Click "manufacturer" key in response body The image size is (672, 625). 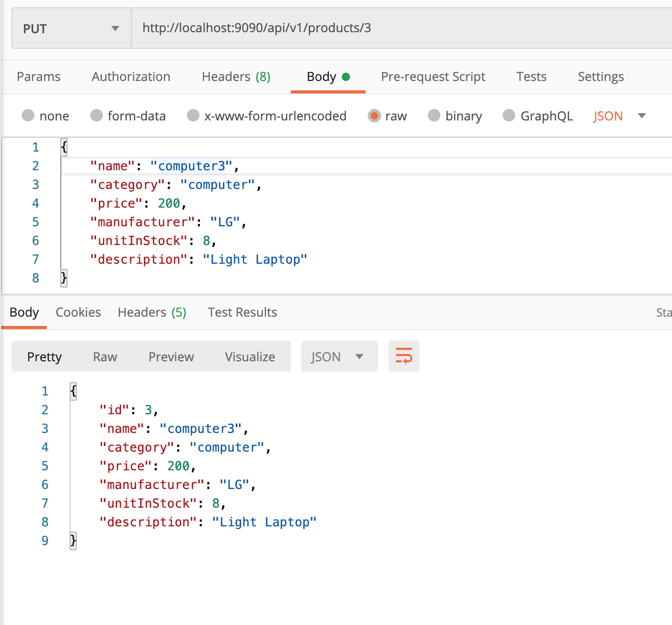pyautogui.click(x=152, y=485)
